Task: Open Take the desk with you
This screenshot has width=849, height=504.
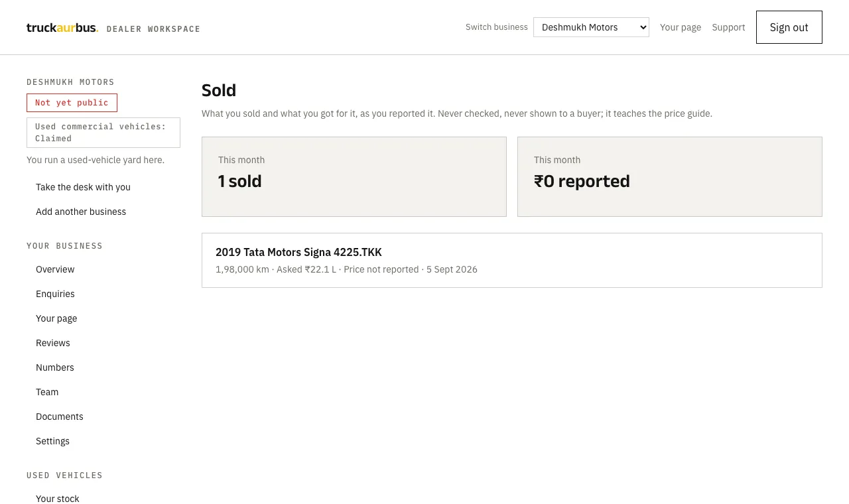Action: tap(83, 187)
